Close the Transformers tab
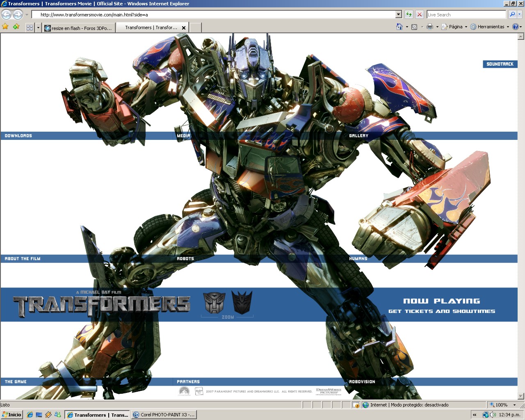Viewport: 525px width, 420px height. pyautogui.click(x=184, y=28)
